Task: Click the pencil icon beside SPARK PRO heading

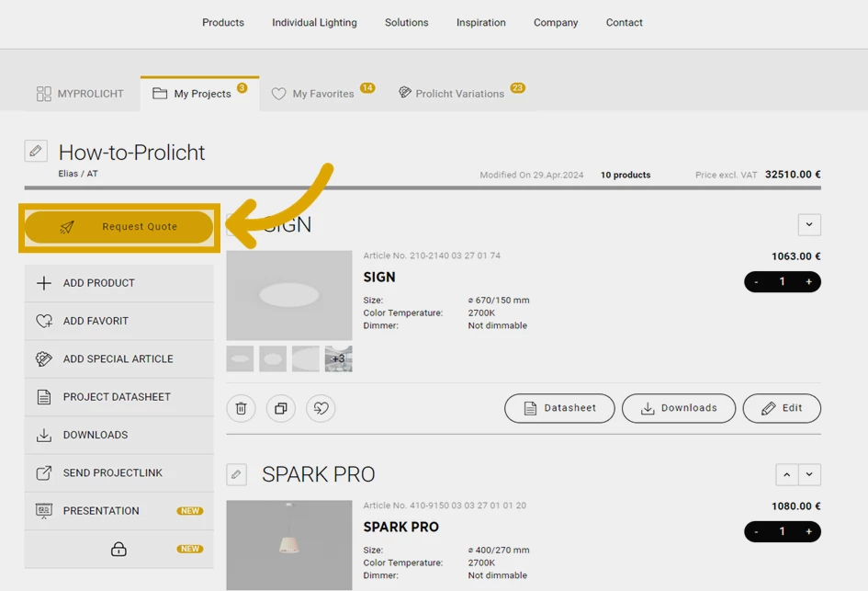Action: (x=236, y=474)
